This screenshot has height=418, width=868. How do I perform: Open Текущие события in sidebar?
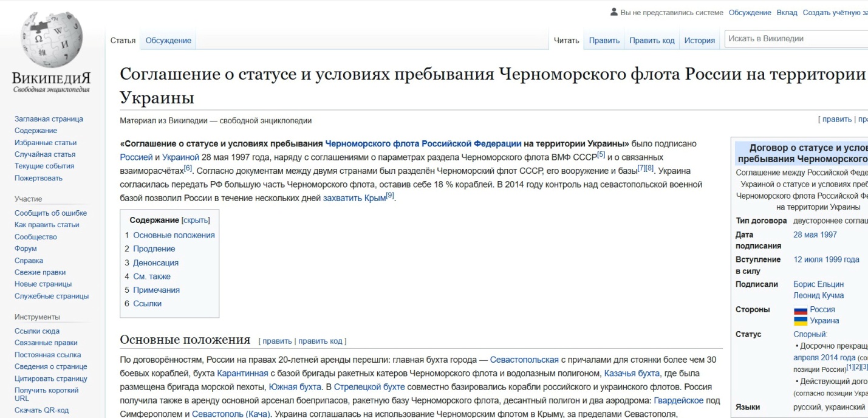point(44,166)
